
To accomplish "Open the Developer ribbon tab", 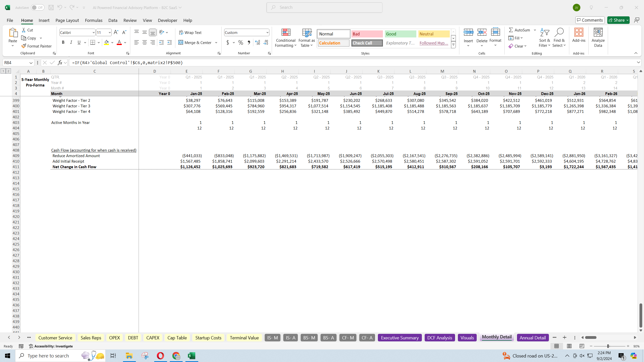I will coord(168,20).
